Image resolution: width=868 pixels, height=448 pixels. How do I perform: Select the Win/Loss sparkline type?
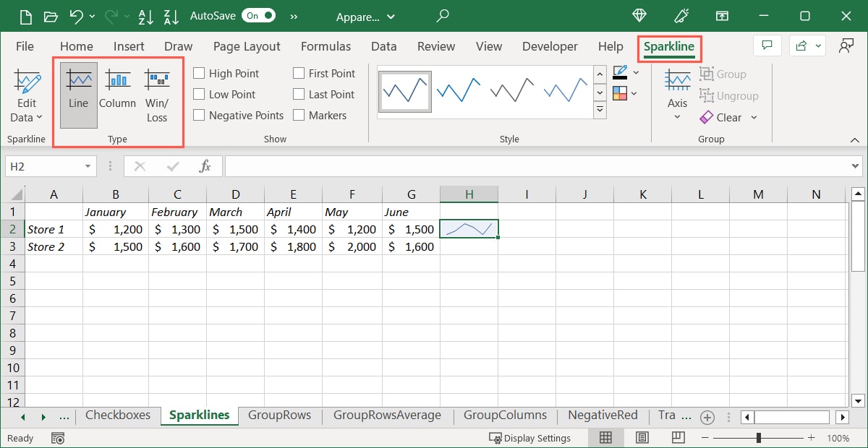[157, 92]
